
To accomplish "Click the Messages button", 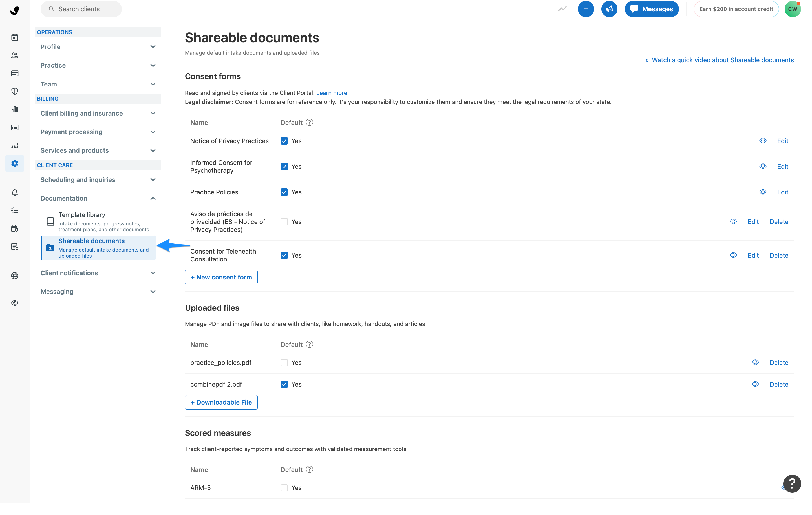I will coord(652,9).
